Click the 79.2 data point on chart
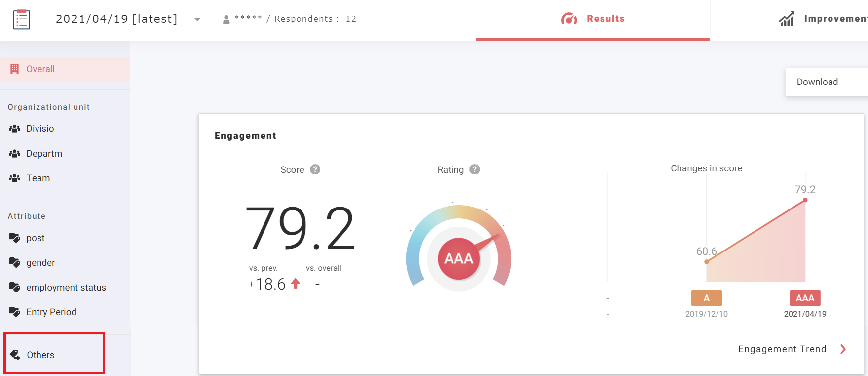The width and height of the screenshot is (868, 376). click(x=805, y=200)
